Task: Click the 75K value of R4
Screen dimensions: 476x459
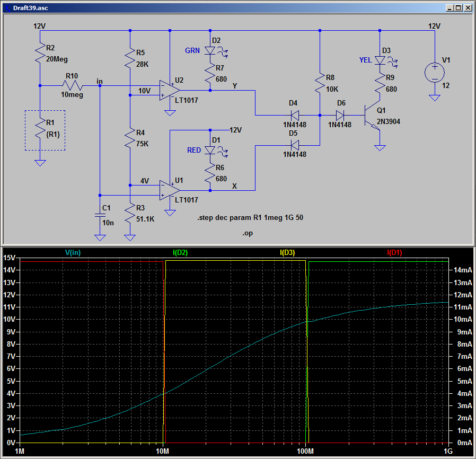Action: (x=143, y=144)
